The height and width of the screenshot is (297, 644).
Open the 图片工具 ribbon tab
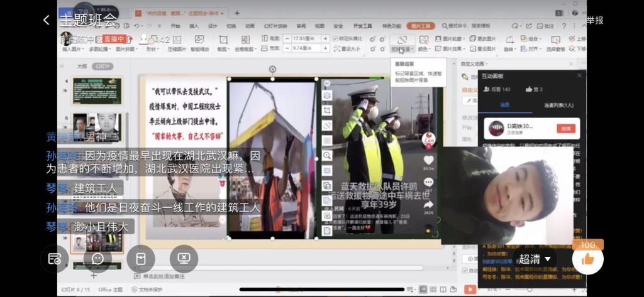tap(420, 26)
